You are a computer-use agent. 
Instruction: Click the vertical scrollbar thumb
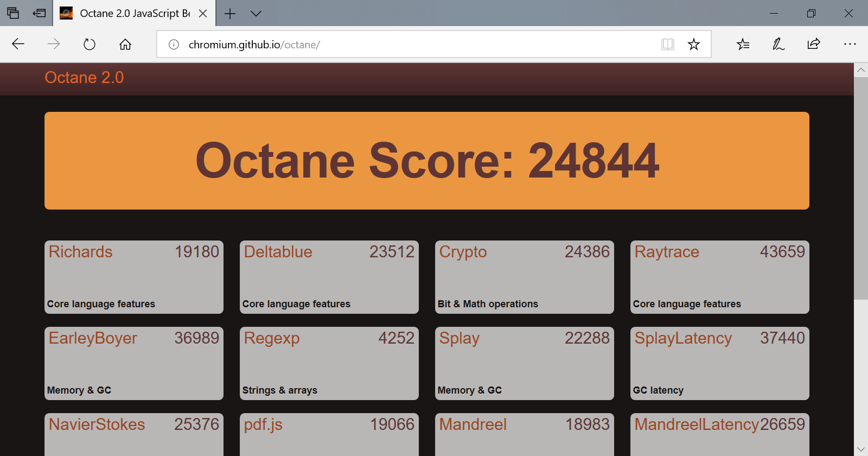861,188
